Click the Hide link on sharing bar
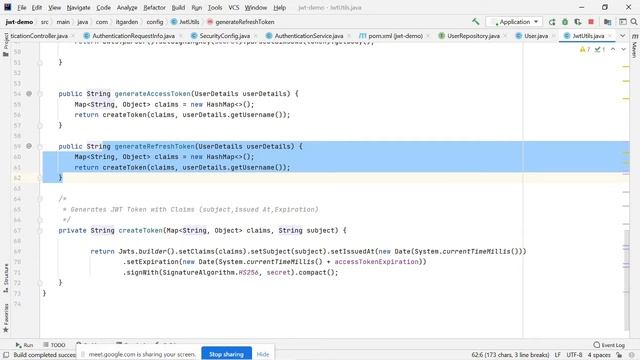640x360 pixels. [x=263, y=354]
